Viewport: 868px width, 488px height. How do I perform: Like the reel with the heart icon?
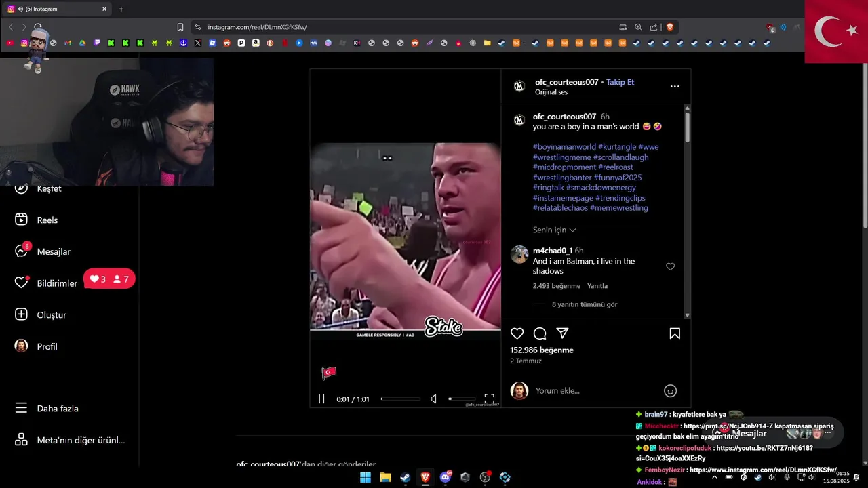pos(517,333)
